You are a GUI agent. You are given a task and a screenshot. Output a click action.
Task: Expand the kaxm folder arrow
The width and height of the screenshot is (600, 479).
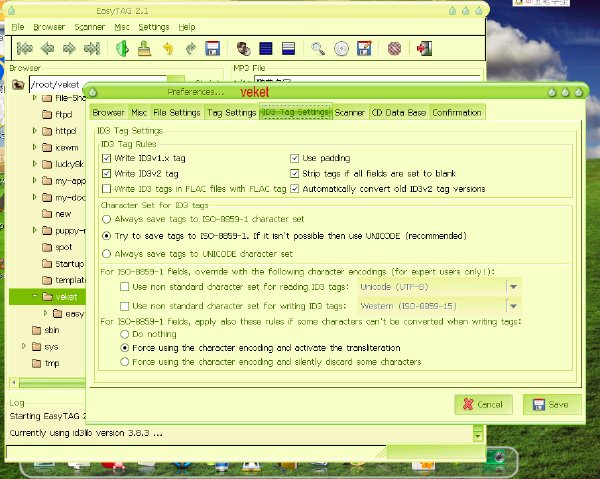pos(34,147)
